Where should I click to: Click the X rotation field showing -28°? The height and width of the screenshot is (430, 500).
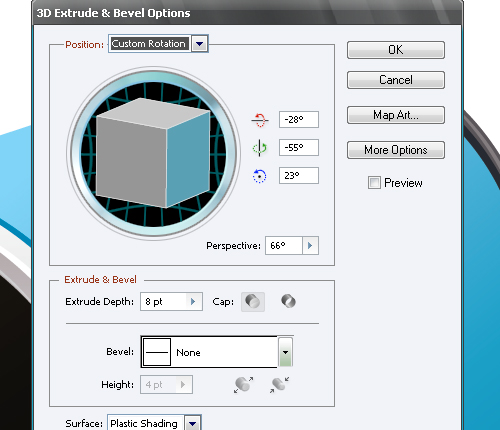point(299,120)
